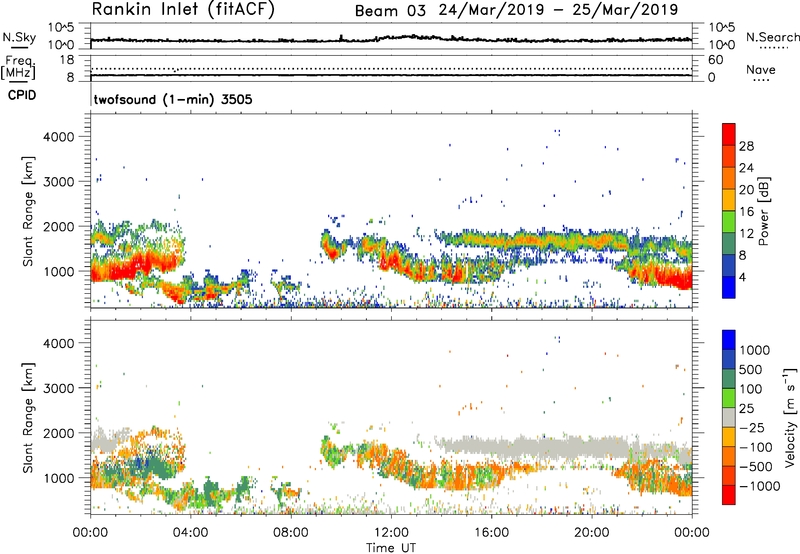The width and height of the screenshot is (800, 554).
Task: Click the gray ground-scatter band near 18:00 in the velocity panel
Action: pos(543,448)
